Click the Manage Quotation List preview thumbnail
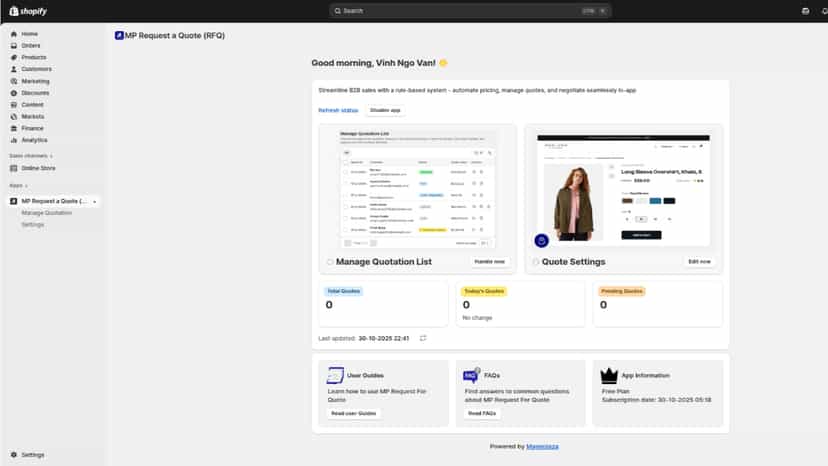Screen dimensions: 828x466 coord(418,189)
